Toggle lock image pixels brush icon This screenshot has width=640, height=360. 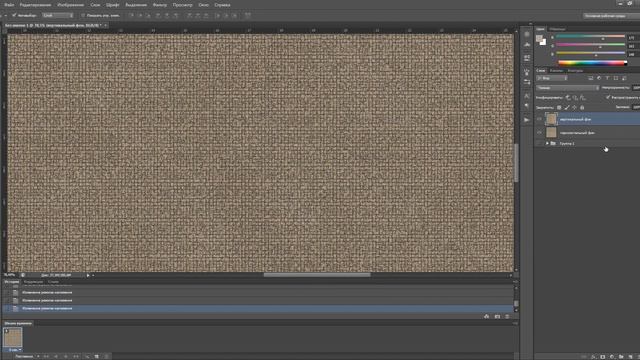[567, 107]
